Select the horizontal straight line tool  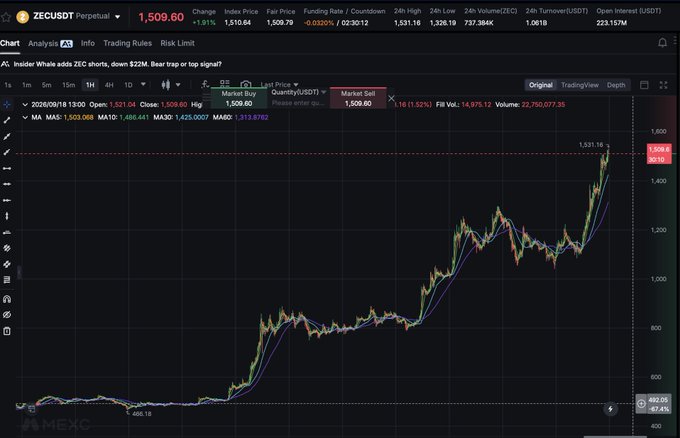(7, 184)
